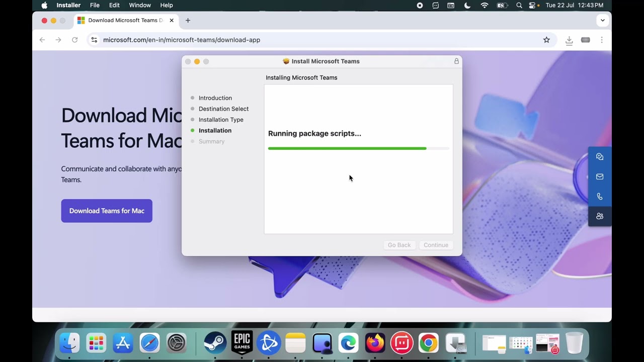
Task: Select the Installation step in sidebar
Action: (215, 131)
